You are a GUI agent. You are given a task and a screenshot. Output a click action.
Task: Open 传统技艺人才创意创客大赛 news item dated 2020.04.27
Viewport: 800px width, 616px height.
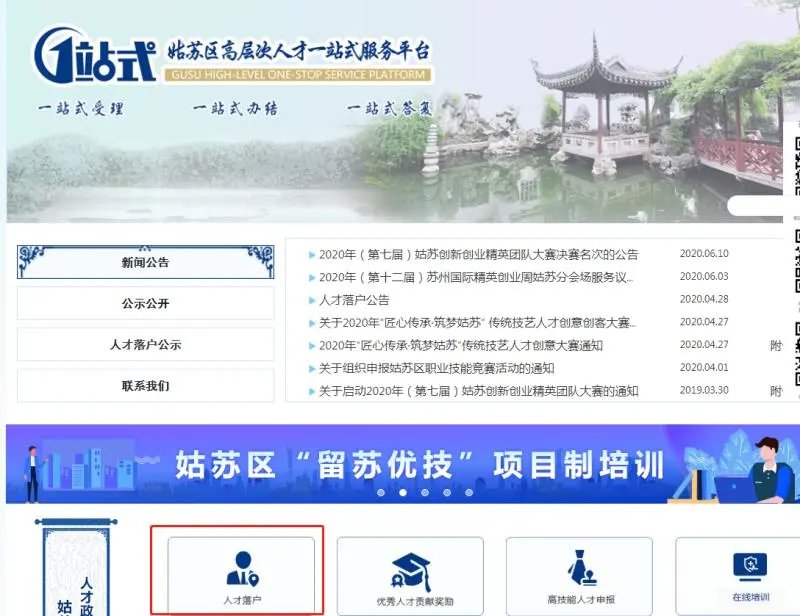click(x=478, y=323)
